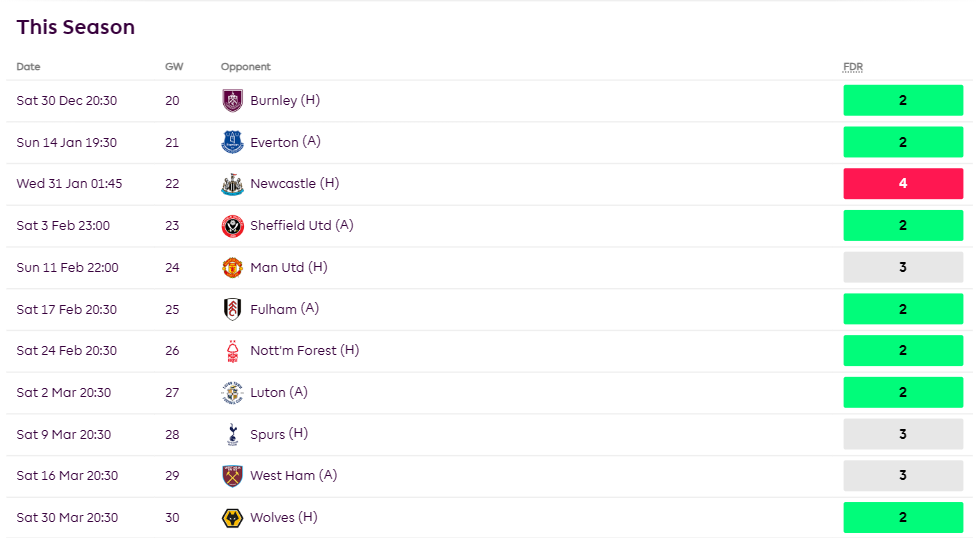Click the Spurs club crest icon

pyautogui.click(x=232, y=434)
